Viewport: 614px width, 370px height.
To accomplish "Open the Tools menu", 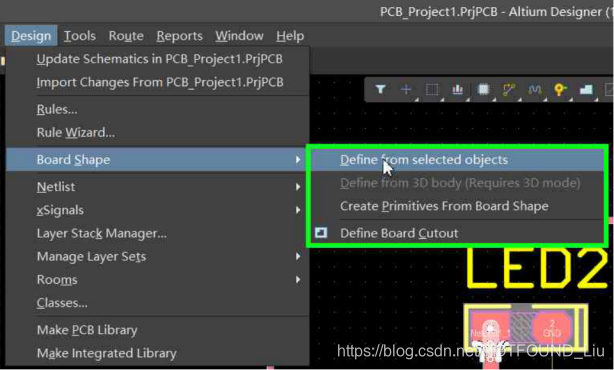I will coord(80,36).
